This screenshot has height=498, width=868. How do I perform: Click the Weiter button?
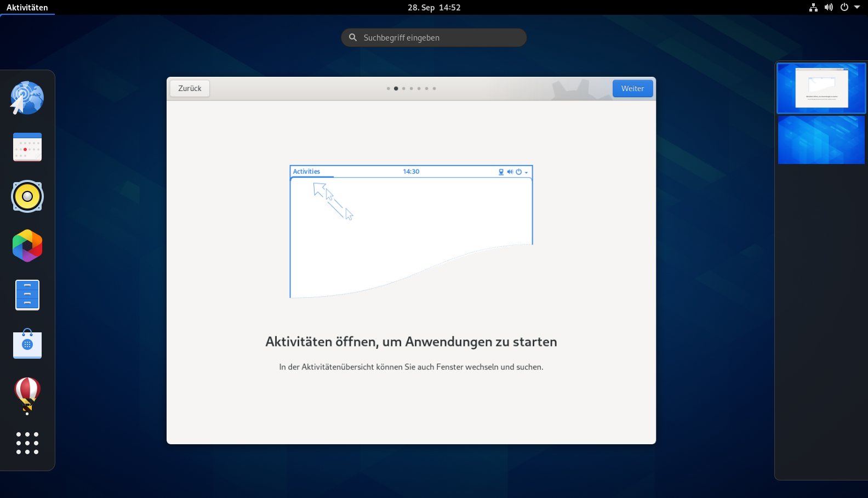pyautogui.click(x=632, y=88)
